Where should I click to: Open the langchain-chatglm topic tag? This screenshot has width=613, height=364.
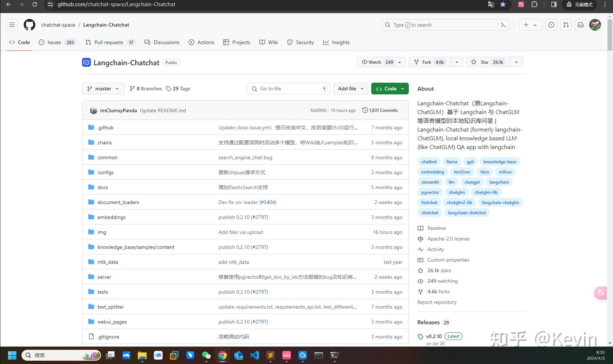pyautogui.click(x=500, y=203)
